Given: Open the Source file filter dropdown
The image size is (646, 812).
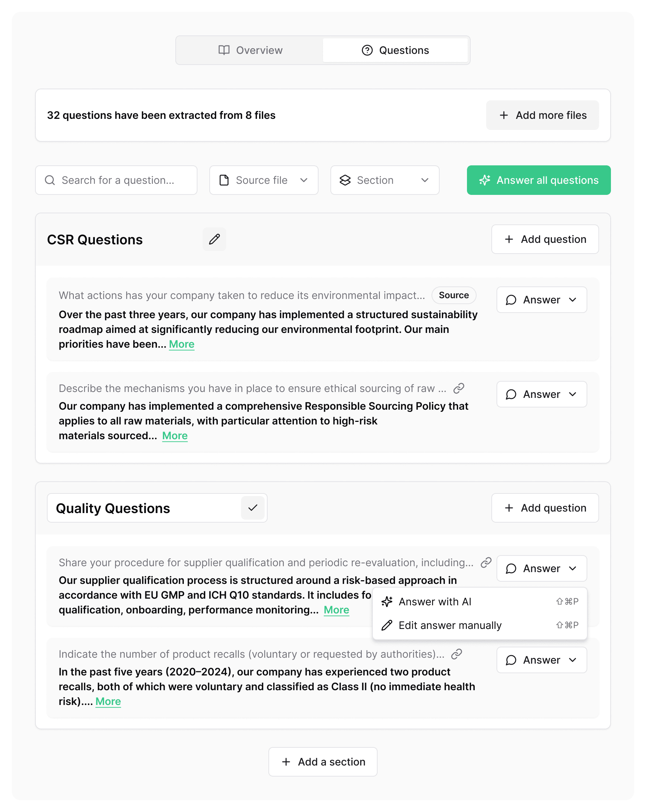Looking at the screenshot, I should click(264, 180).
